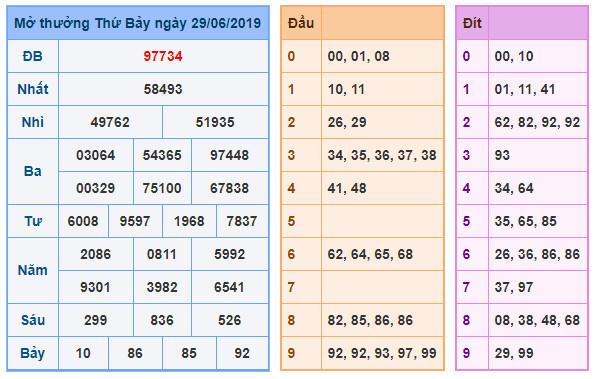
Task: Select the Năm number 3982
Action: [162, 288]
